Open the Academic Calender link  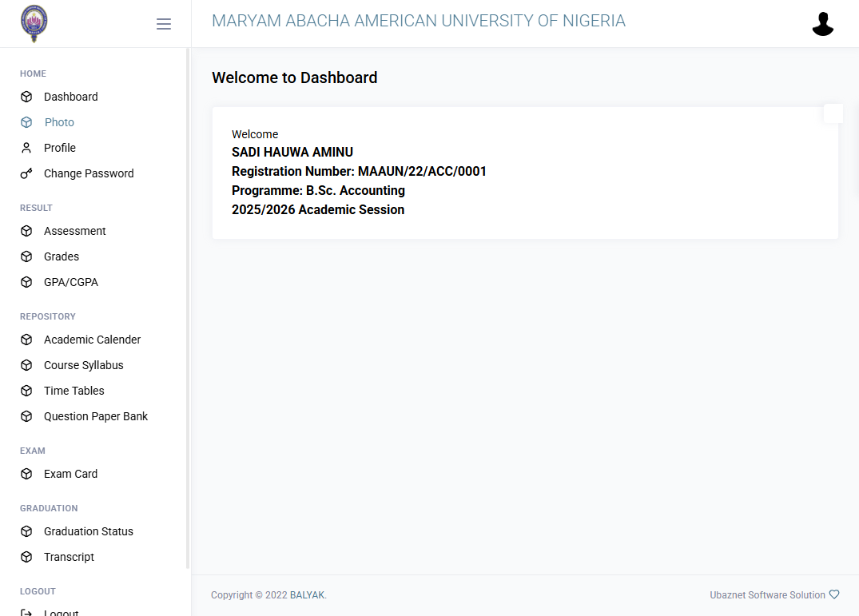92,340
